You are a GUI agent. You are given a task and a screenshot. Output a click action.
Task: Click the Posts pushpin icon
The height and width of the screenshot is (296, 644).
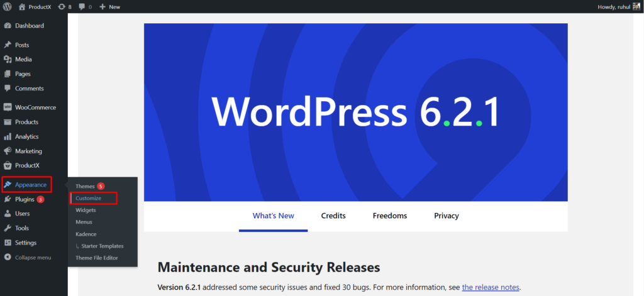8,45
